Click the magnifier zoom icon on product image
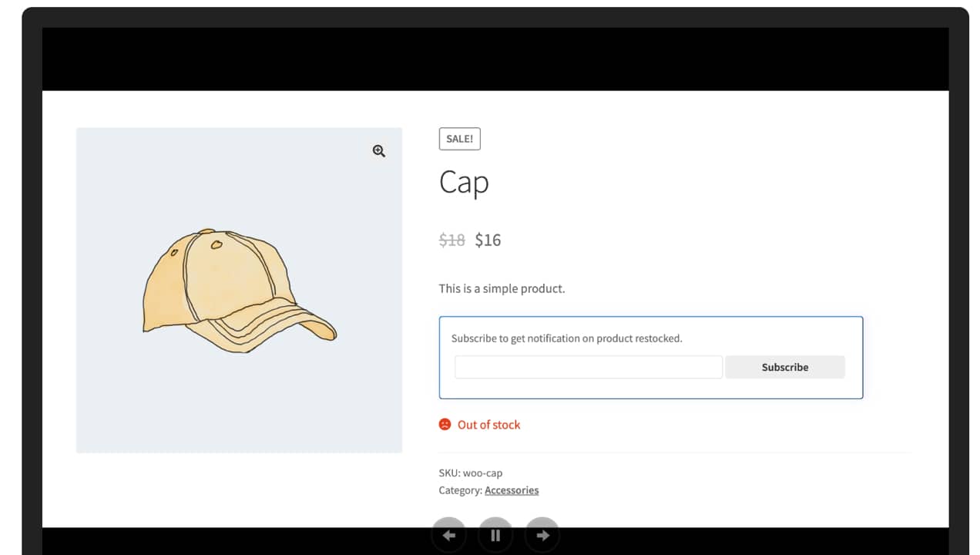Image resolution: width=980 pixels, height=555 pixels. pos(378,151)
